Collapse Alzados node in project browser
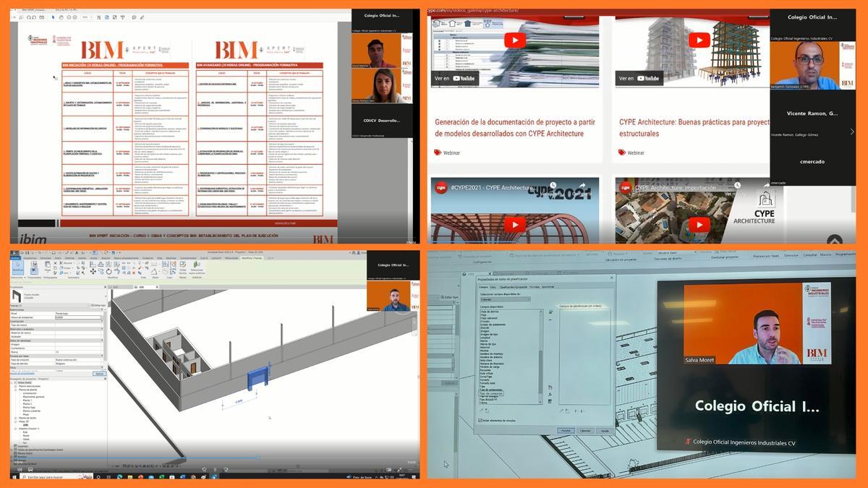Image resolution: width=868 pixels, height=488 pixels. 16,429
